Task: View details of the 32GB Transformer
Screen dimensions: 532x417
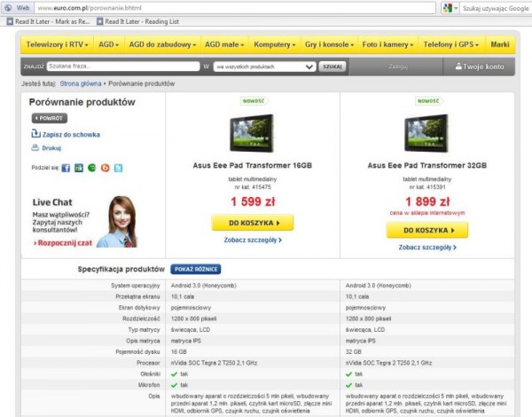Action: pos(428,248)
